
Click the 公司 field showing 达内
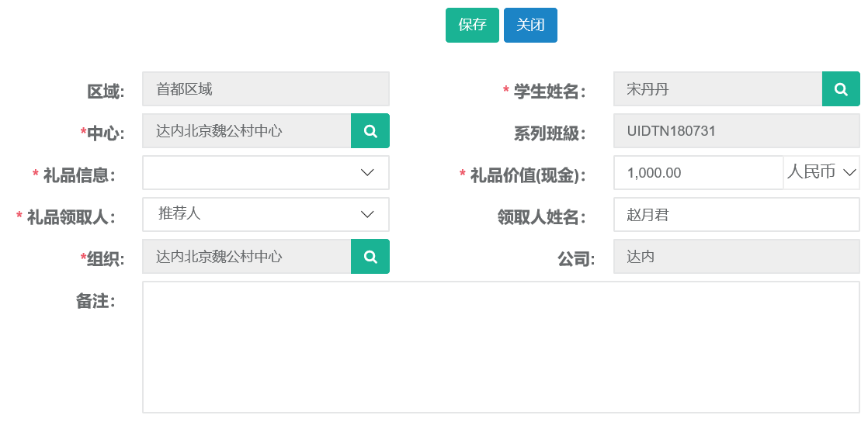coord(736,257)
